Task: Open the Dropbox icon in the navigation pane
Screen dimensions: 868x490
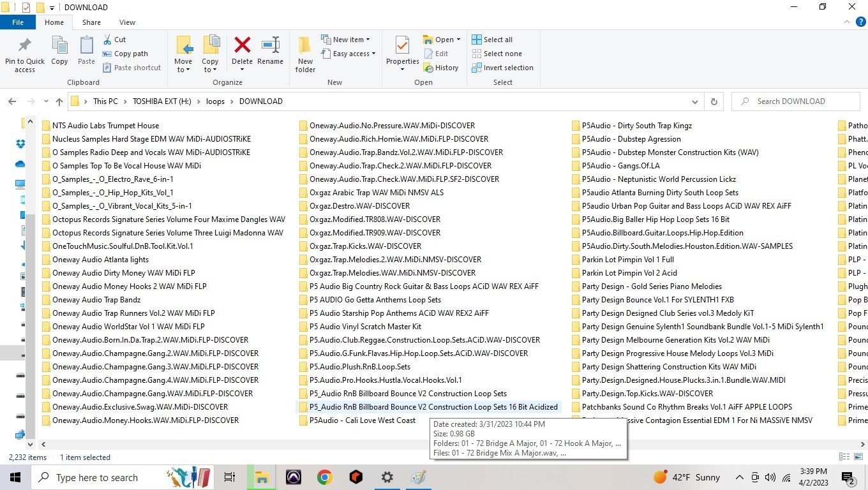Action: click(x=20, y=144)
